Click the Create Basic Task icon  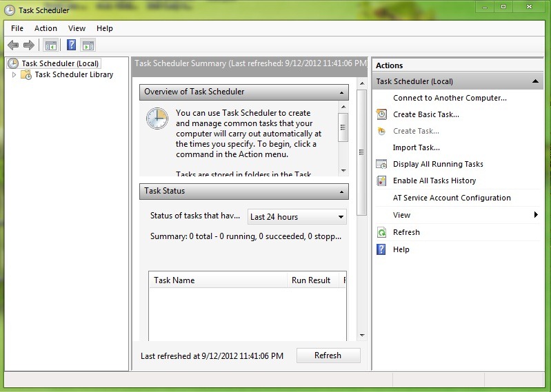(381, 114)
